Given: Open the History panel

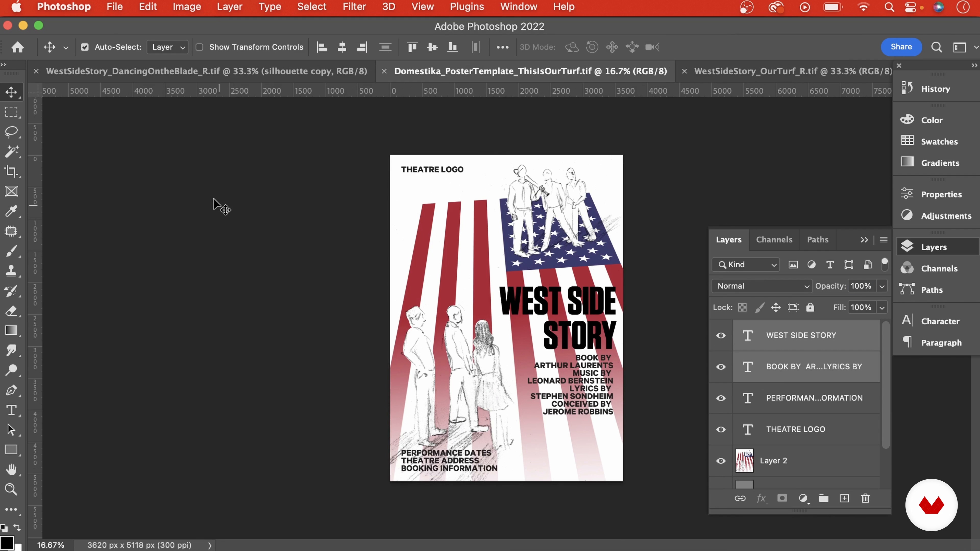Looking at the screenshot, I should click(x=936, y=89).
